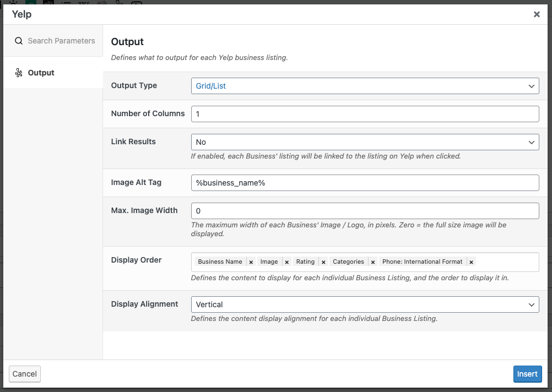Click empty area of Display Order field

(507, 262)
